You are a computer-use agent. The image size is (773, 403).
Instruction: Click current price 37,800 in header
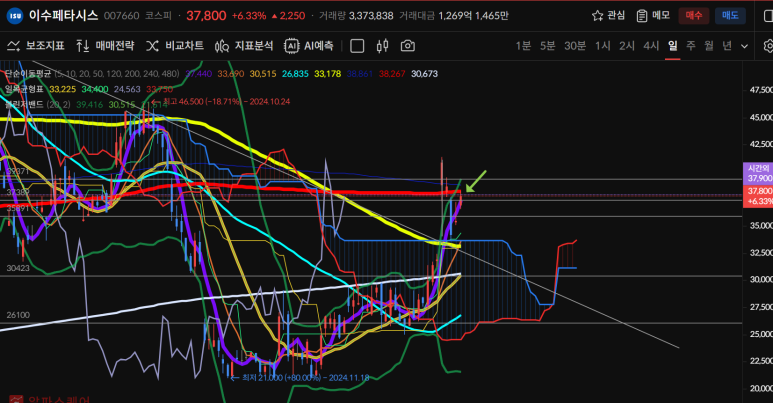206,16
